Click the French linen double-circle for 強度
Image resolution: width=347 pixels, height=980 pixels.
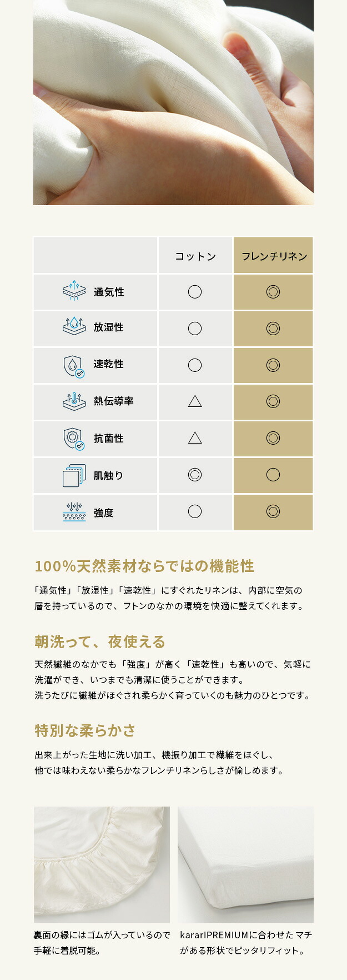pyautogui.click(x=273, y=511)
